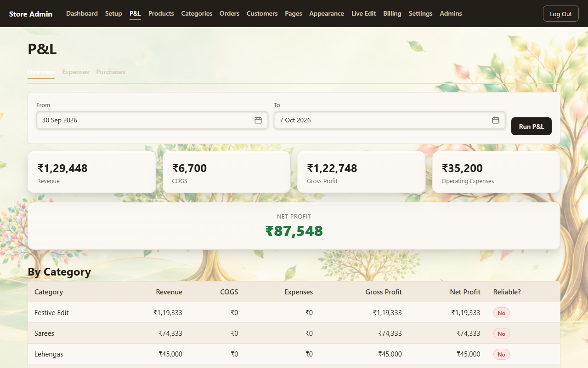Viewport: 588px width, 368px height.
Task: Click the No badge in Festive Edit row
Action: coord(502,313)
